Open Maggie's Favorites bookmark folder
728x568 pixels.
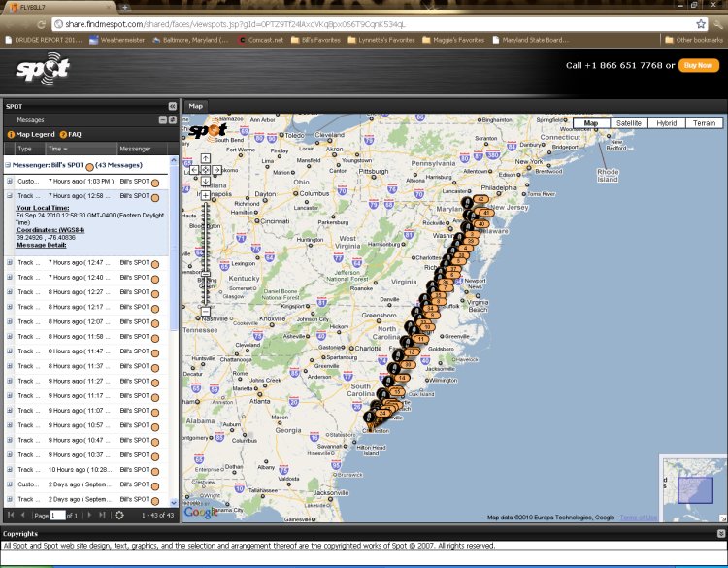pos(453,40)
